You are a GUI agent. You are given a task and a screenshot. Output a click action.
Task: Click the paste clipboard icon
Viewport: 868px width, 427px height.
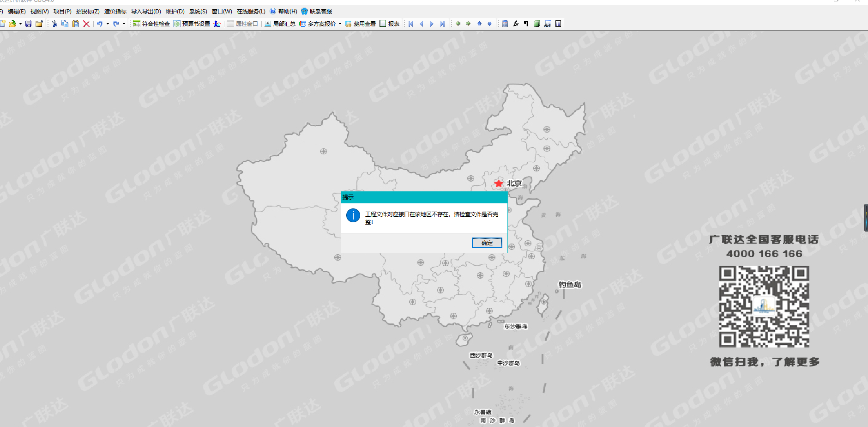76,24
